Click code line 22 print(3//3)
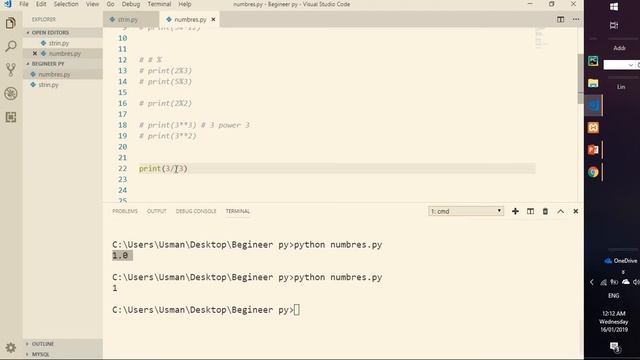This screenshot has width=640, height=360. (x=163, y=169)
